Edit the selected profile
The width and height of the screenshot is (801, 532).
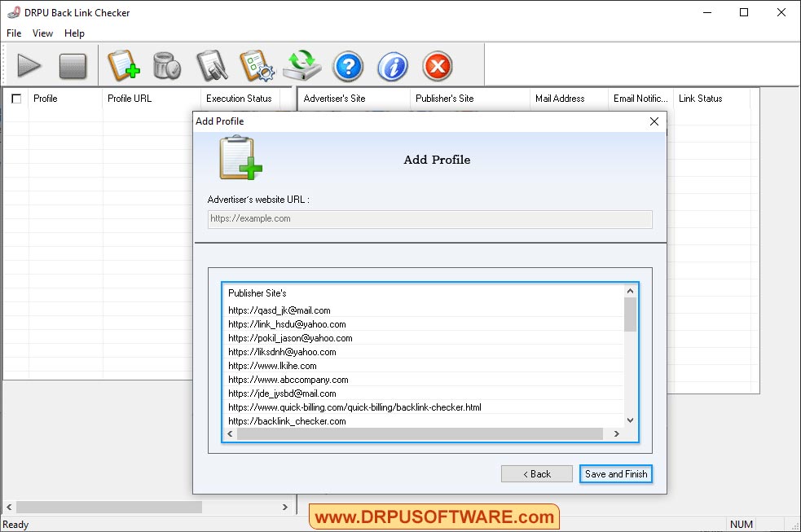tap(212, 66)
